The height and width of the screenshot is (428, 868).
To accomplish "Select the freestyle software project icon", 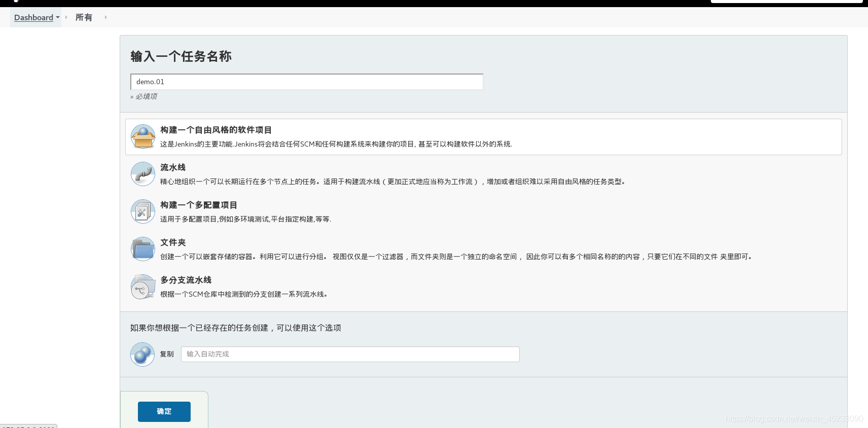I will 143,136.
